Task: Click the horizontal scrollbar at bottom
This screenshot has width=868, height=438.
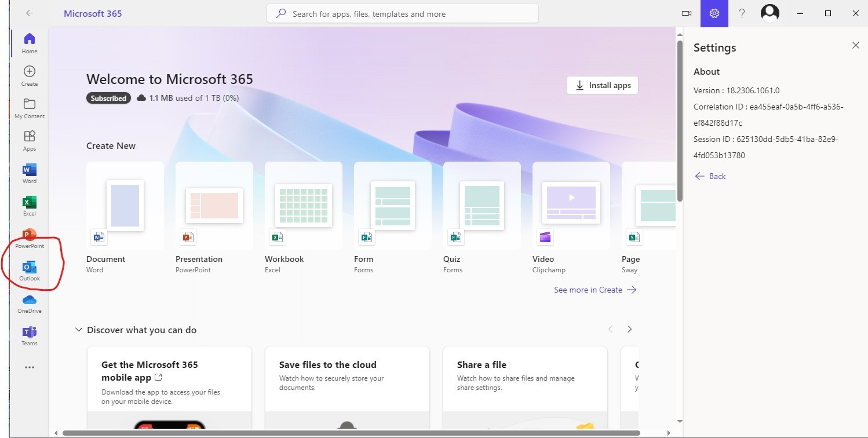Action: coord(351,433)
